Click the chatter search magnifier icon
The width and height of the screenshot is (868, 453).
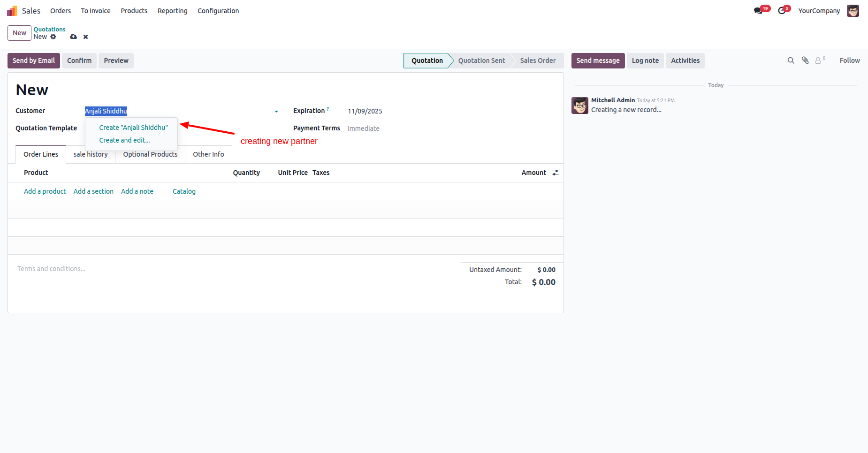[x=791, y=60]
